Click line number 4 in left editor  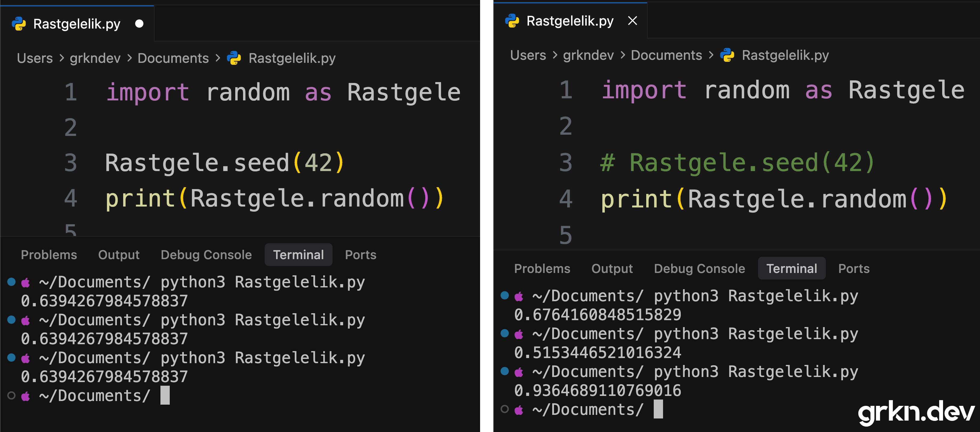pyautogui.click(x=71, y=198)
